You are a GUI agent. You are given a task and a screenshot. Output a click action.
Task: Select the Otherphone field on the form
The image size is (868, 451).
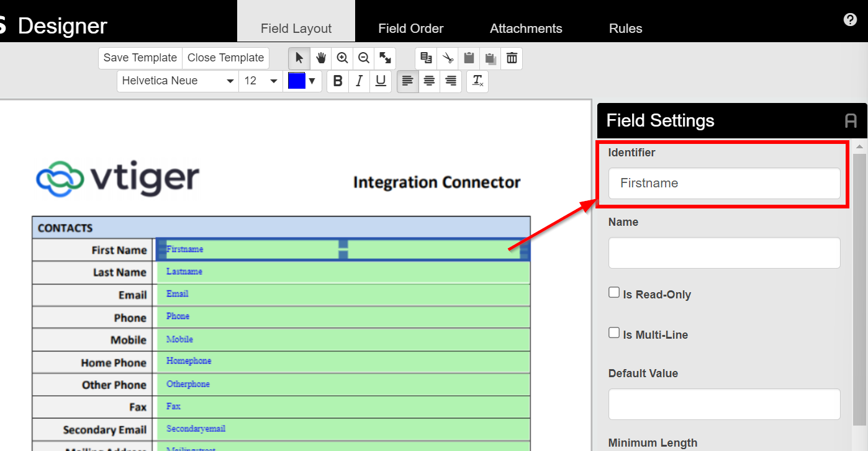click(x=343, y=385)
